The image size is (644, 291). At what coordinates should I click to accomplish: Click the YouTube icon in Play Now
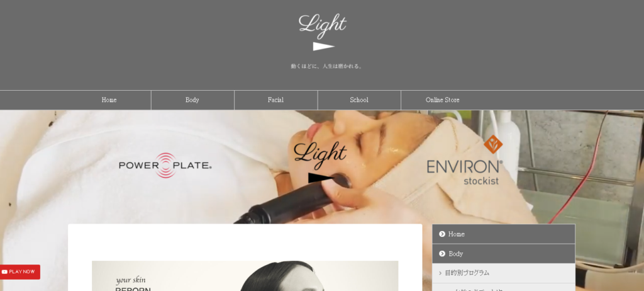click(x=4, y=271)
